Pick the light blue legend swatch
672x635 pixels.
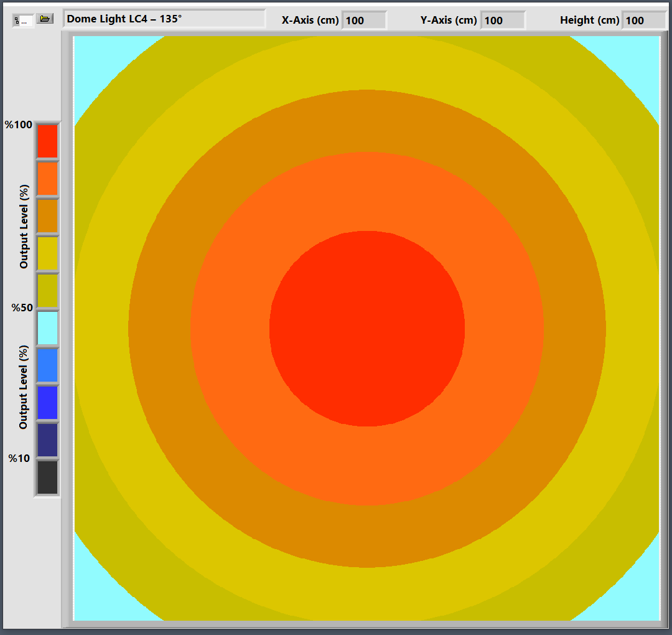pos(47,365)
